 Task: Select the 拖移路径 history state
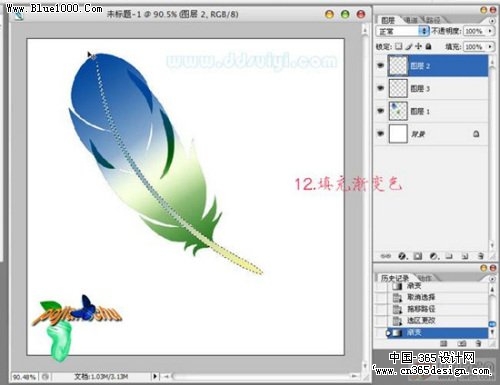coord(421,309)
